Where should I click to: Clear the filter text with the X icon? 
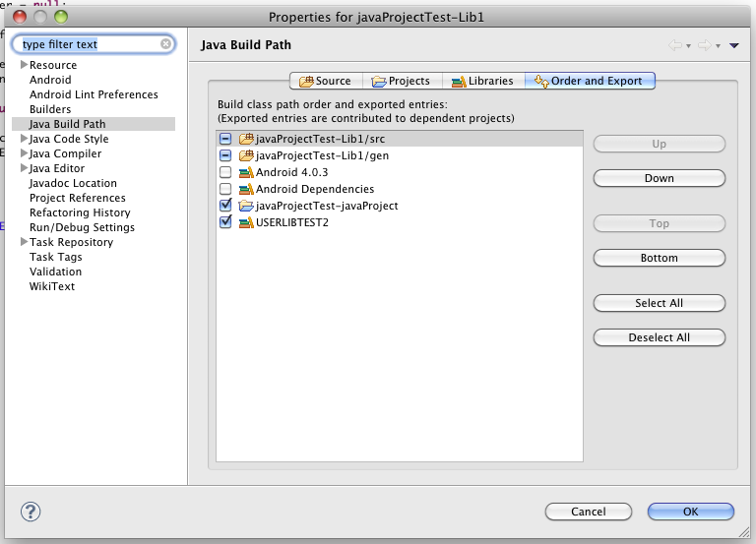click(x=165, y=44)
